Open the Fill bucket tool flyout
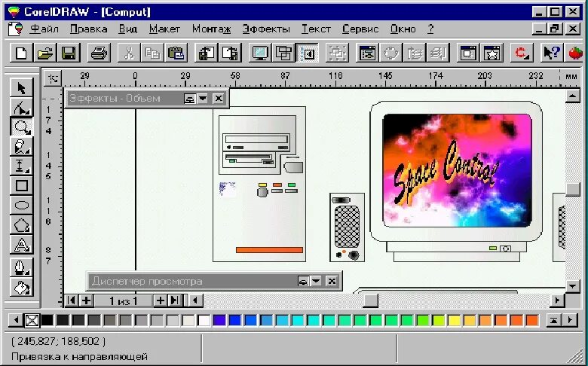This screenshot has width=588, height=366. 21,288
